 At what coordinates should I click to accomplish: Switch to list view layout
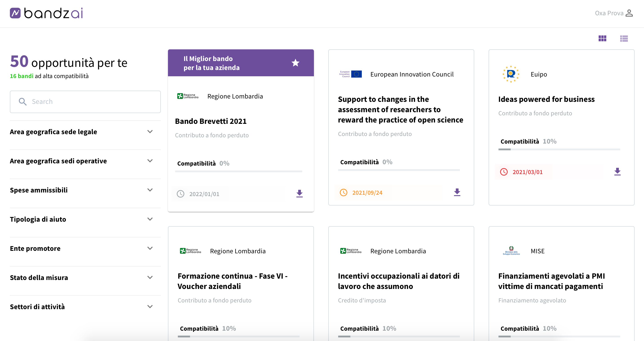coord(624,38)
